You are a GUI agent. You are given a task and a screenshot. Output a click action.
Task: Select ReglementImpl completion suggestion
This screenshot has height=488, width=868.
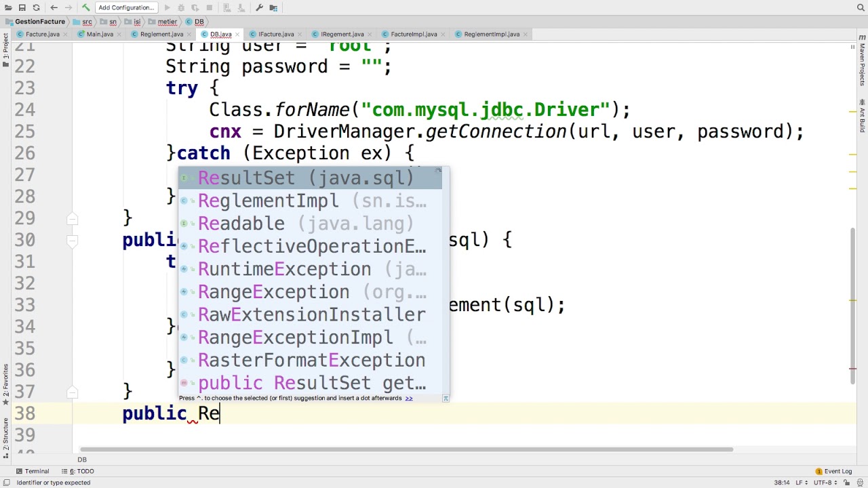point(310,201)
